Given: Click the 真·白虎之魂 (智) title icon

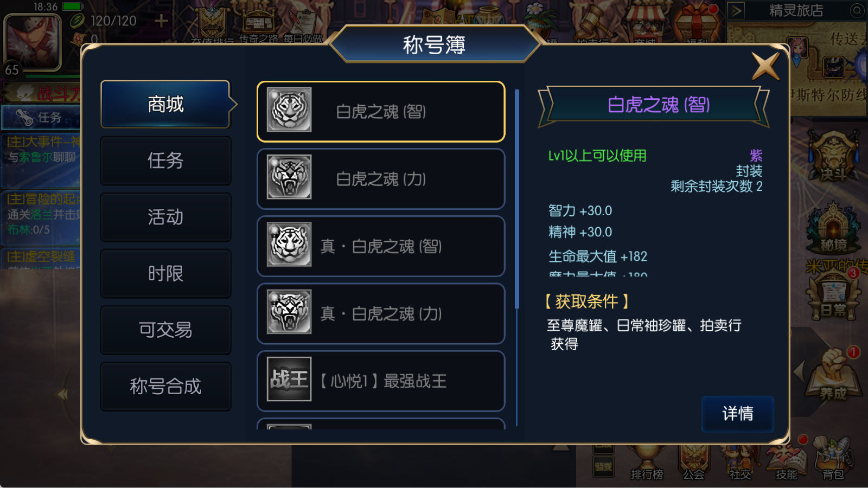Looking at the screenshot, I should pyautogui.click(x=289, y=245).
